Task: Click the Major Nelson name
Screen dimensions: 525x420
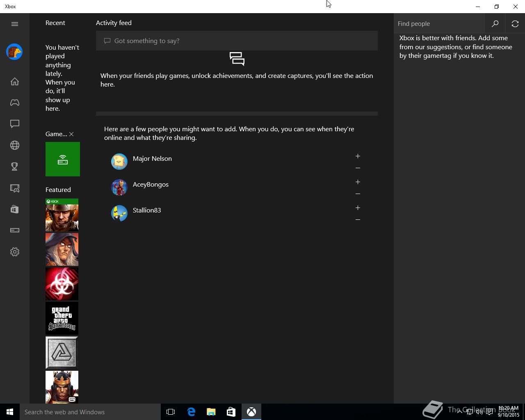Action: pos(152,159)
